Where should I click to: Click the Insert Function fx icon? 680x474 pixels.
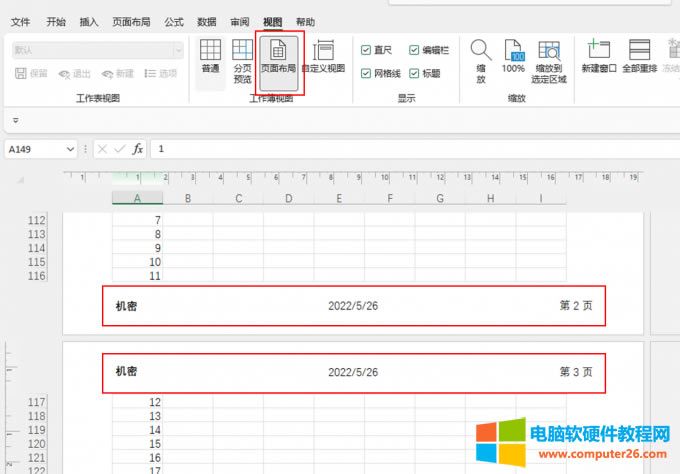tap(138, 149)
